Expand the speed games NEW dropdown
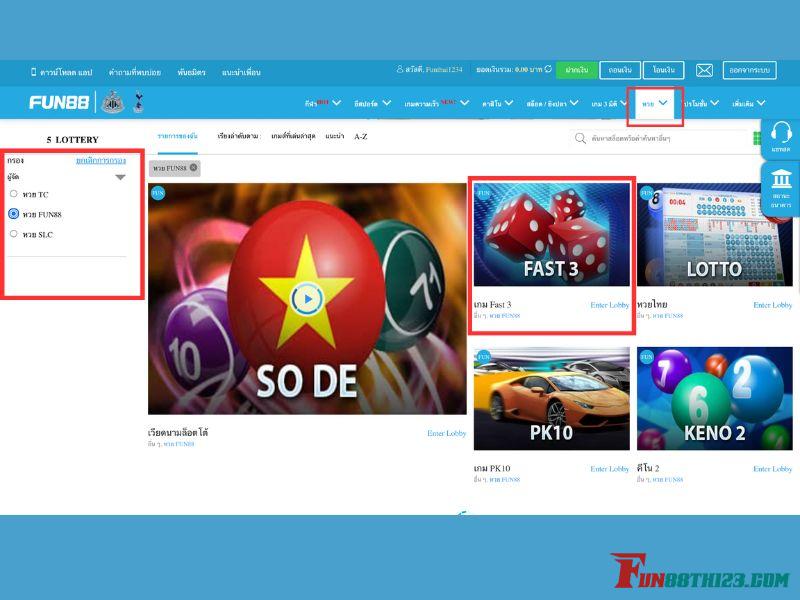800x600 pixels. click(x=436, y=103)
